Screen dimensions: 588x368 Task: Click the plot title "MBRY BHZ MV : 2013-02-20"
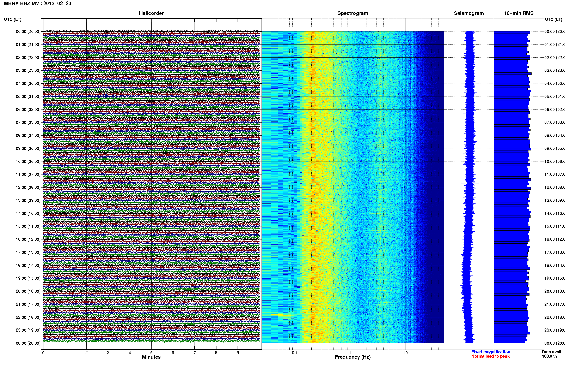(37, 3)
